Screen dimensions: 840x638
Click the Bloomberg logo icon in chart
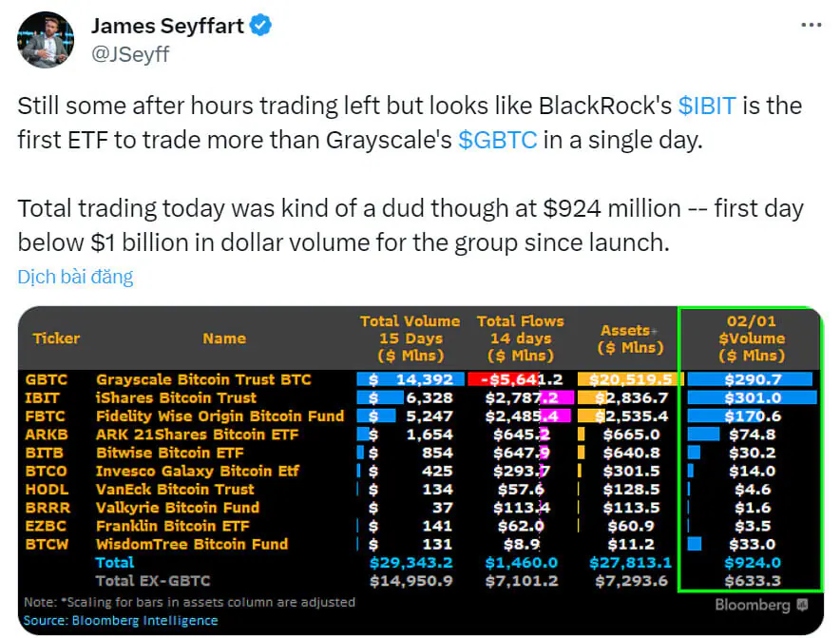click(x=803, y=605)
